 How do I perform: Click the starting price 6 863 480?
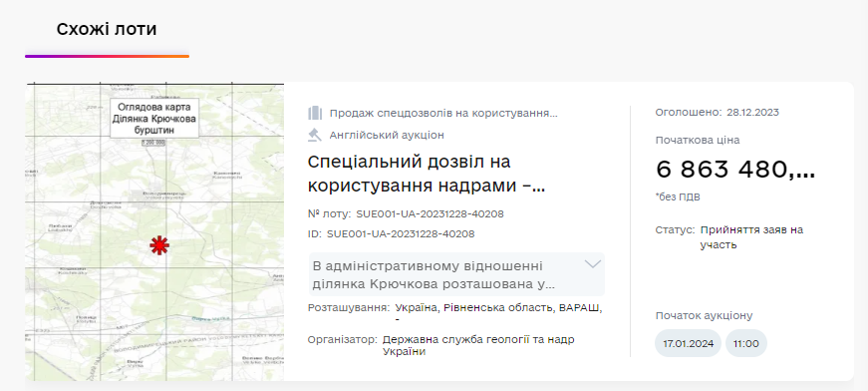click(735, 170)
